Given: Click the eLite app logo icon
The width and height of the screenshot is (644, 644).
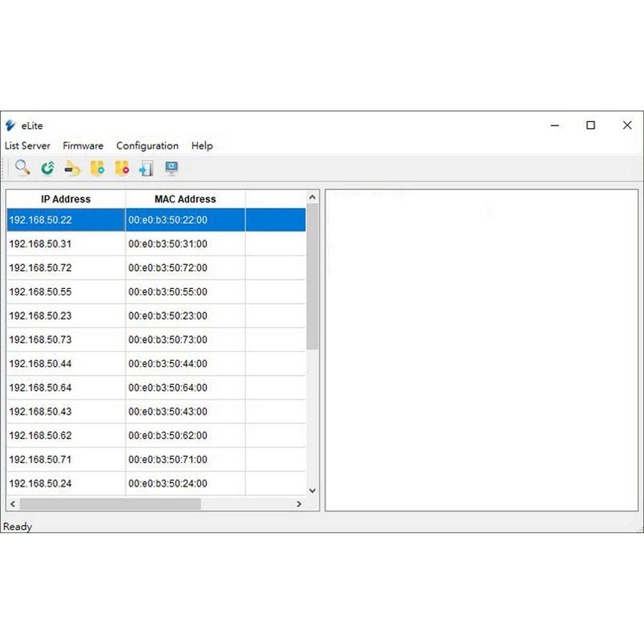Looking at the screenshot, I should (x=11, y=126).
